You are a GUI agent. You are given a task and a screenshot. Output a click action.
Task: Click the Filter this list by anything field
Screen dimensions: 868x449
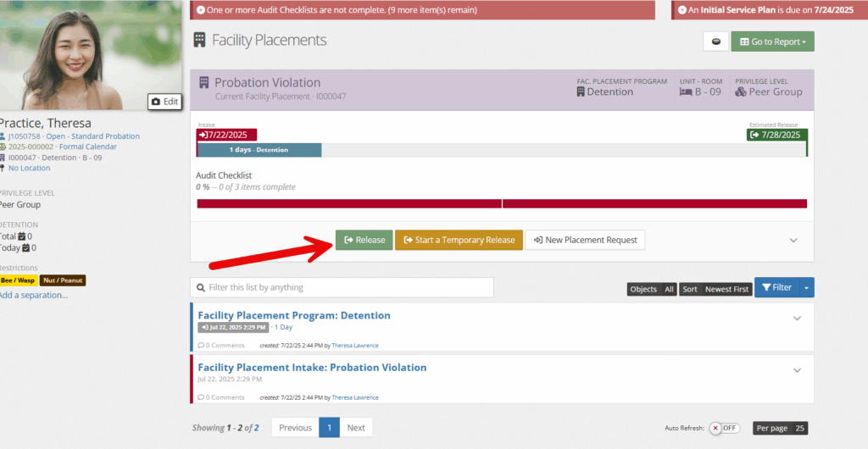pos(342,287)
